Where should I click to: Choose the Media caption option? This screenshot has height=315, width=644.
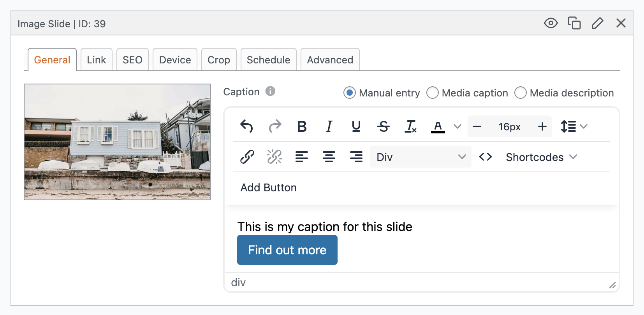click(x=433, y=93)
